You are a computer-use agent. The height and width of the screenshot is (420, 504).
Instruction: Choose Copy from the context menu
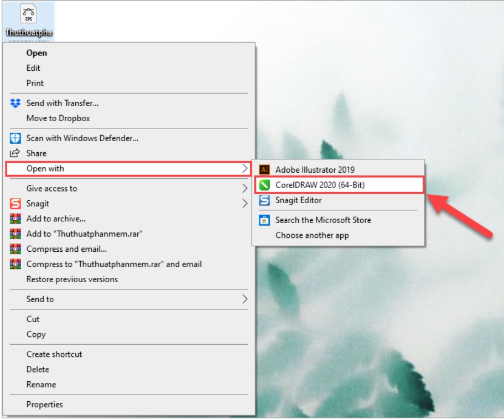pos(129,334)
